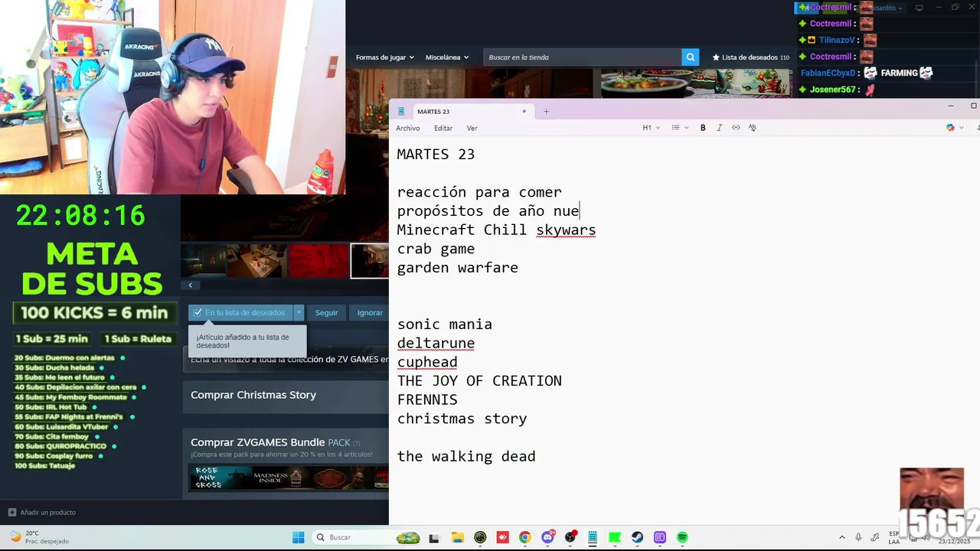Clear formatting in Notepad toolbar

click(753, 128)
